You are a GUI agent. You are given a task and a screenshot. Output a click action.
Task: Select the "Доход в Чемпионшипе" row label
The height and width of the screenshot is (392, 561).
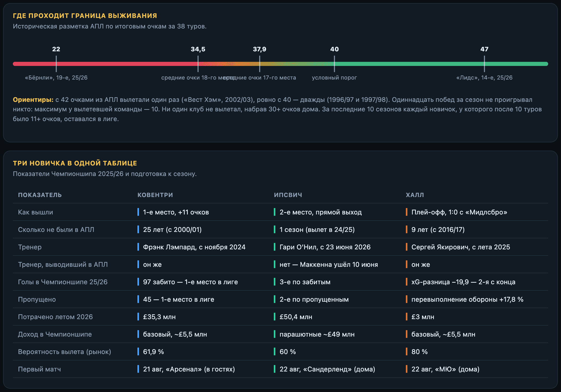tap(55, 334)
